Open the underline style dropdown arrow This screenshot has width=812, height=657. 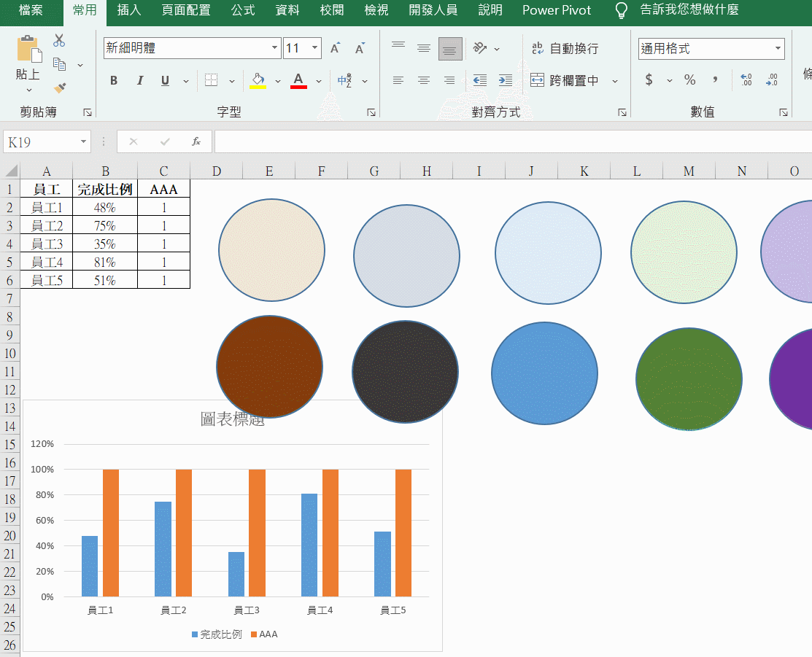(186, 81)
